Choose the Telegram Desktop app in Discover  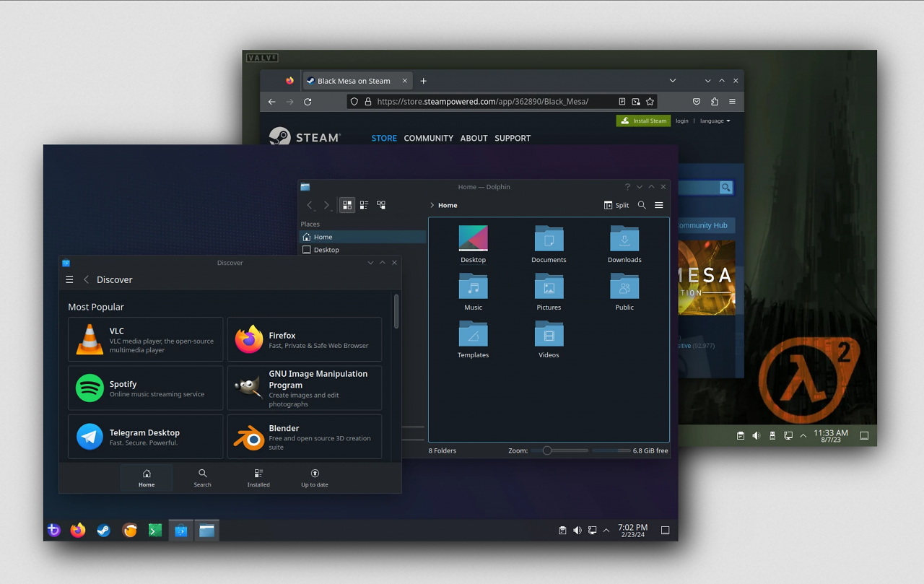pos(146,437)
